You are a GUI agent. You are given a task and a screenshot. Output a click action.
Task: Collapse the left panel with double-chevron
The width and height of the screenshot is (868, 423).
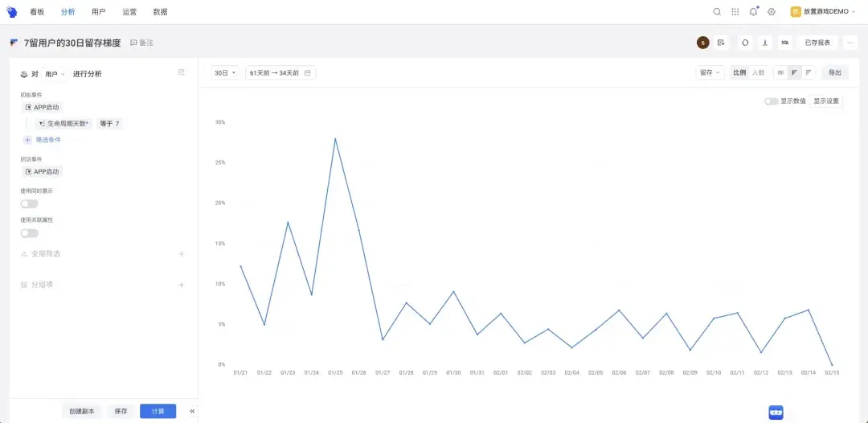coord(192,412)
